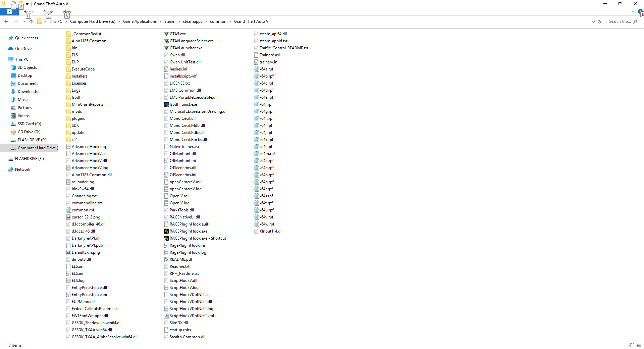The image size is (644, 349).
Task: Customize Quick Access Toolbar dropdown
Action: point(27,4)
